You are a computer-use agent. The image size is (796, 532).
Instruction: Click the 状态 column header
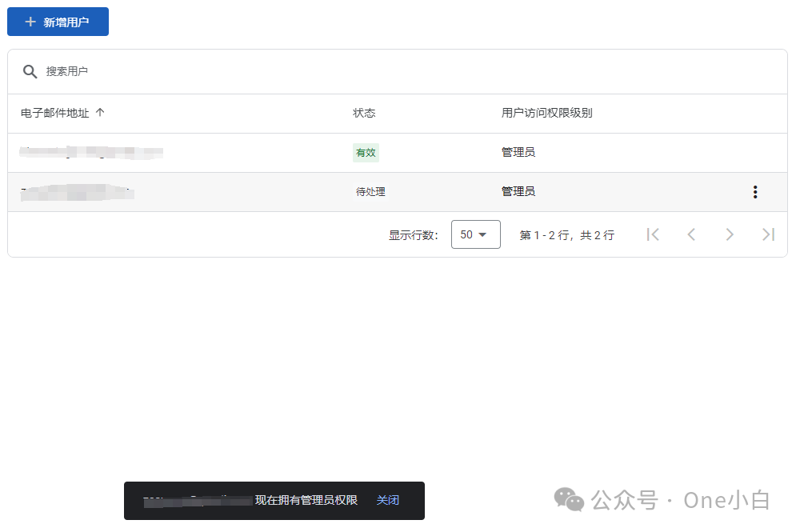pos(364,113)
